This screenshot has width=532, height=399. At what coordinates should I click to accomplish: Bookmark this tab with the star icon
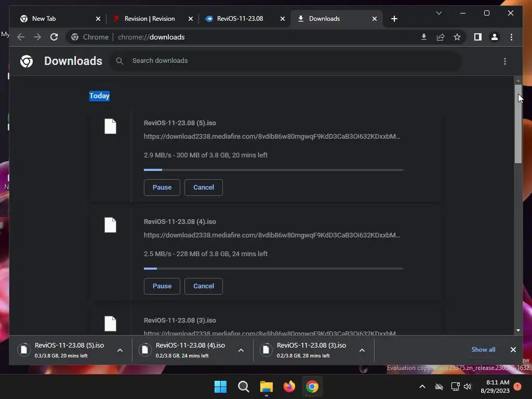(457, 37)
